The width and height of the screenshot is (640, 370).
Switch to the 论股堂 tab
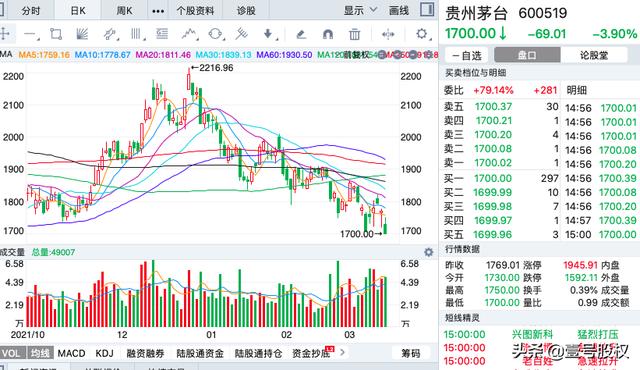pos(594,55)
